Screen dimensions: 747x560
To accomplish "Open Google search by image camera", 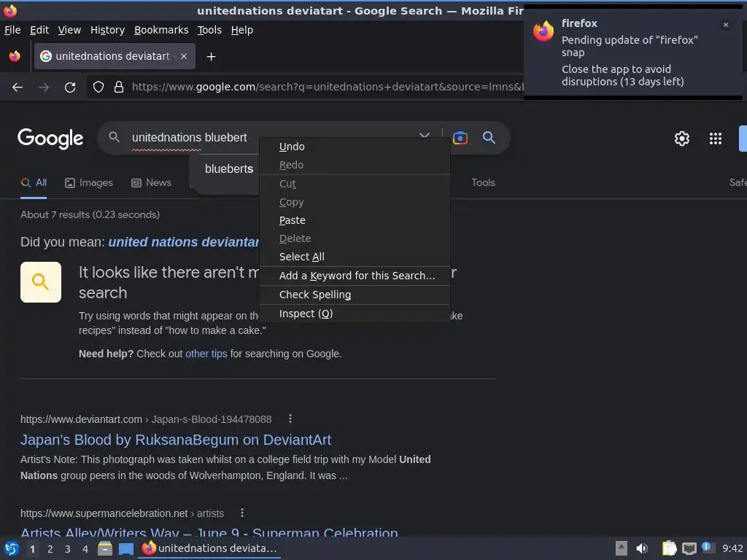I will pos(460,138).
